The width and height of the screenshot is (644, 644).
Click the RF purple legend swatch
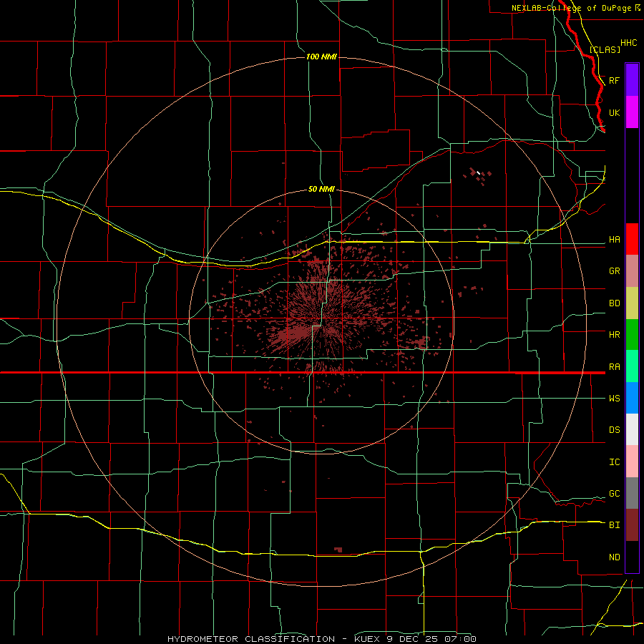(632, 80)
